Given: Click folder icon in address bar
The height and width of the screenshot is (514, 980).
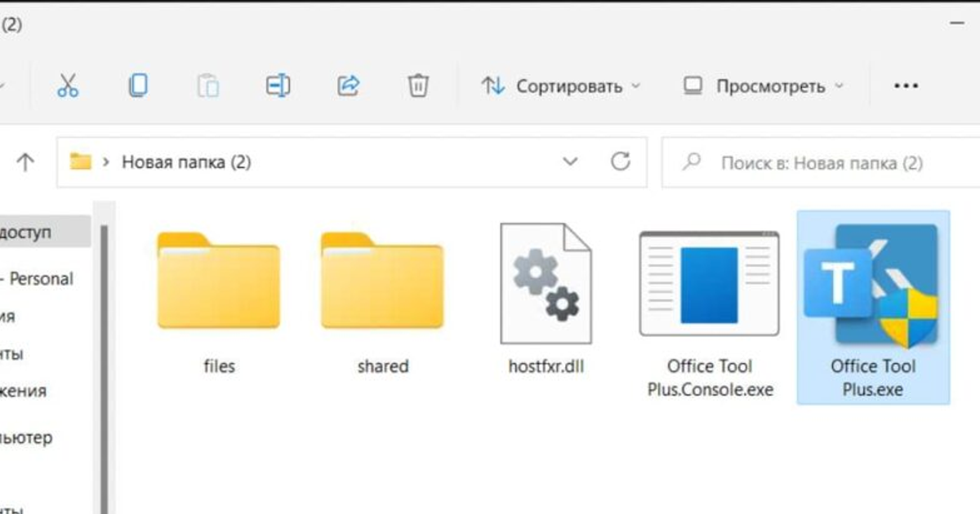Looking at the screenshot, I should coord(80,162).
